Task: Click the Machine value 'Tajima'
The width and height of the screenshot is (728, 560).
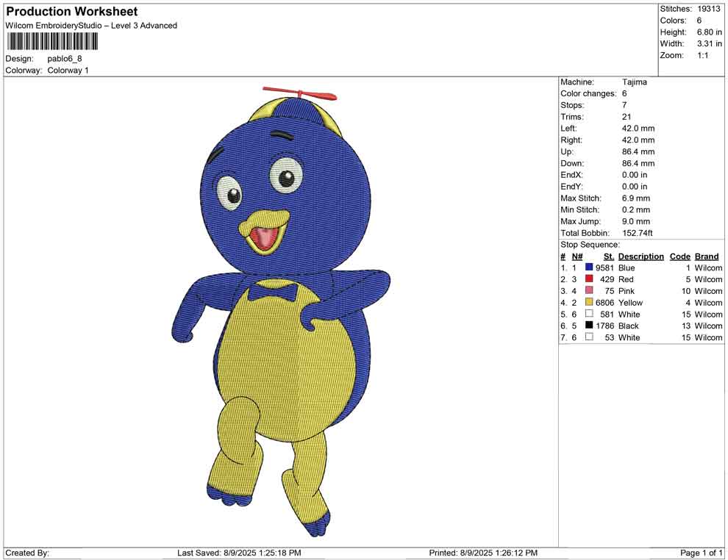Action: pyautogui.click(x=634, y=82)
